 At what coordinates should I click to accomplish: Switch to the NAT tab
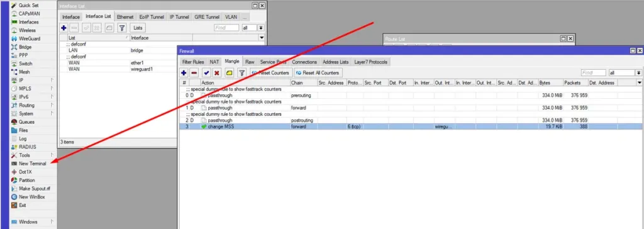[x=214, y=62]
